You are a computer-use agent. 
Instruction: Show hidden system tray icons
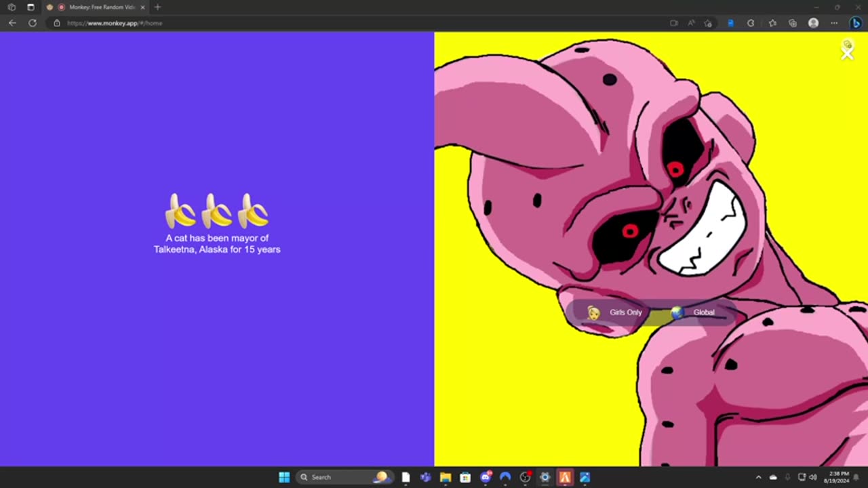(758, 477)
